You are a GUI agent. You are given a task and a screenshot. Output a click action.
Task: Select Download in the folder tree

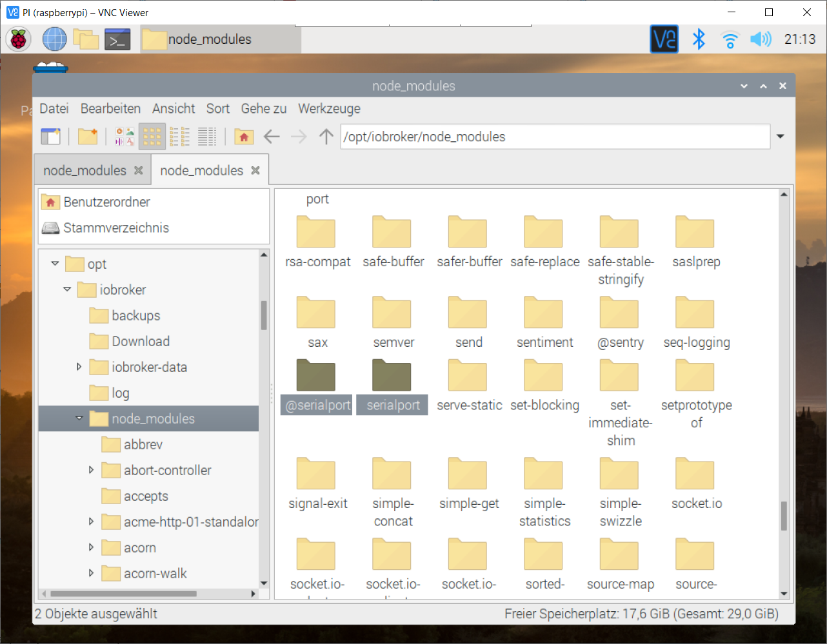pyautogui.click(x=141, y=341)
